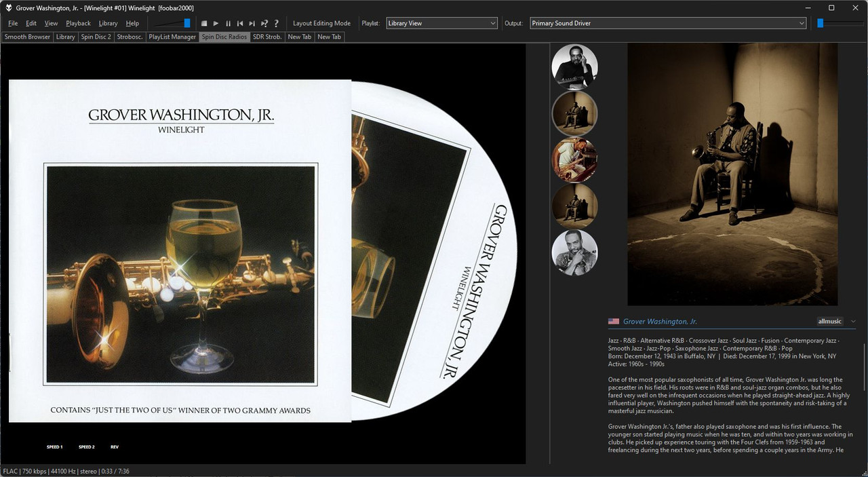868x477 pixels.
Task: Click Layout Editing Mode
Action: pos(321,23)
